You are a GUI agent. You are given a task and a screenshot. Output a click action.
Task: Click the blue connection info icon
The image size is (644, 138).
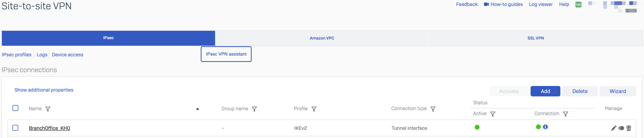click(545, 127)
